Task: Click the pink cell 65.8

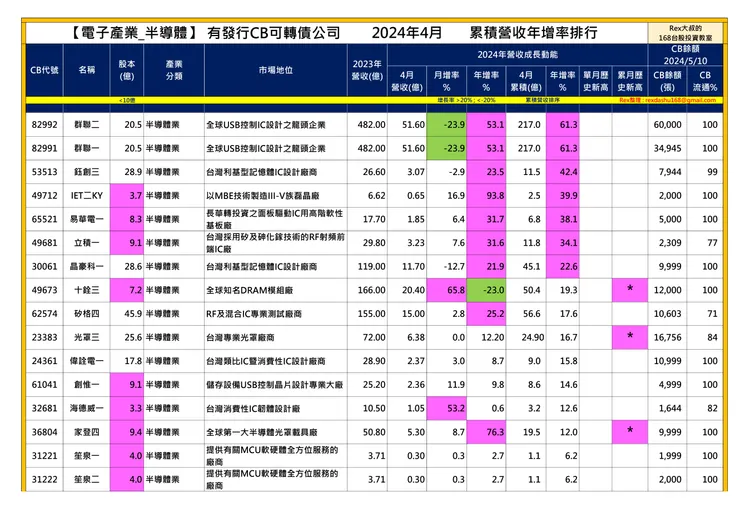Action: (446, 290)
